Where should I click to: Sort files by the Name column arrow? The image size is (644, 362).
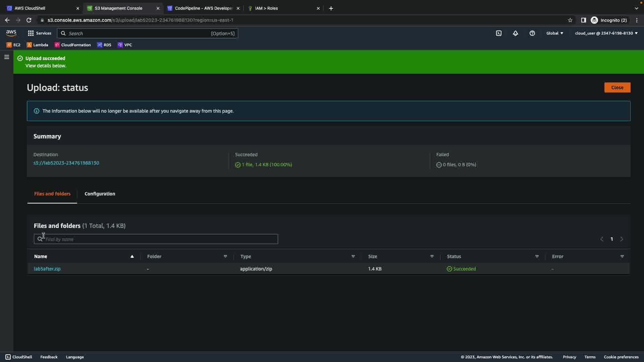coord(132,256)
